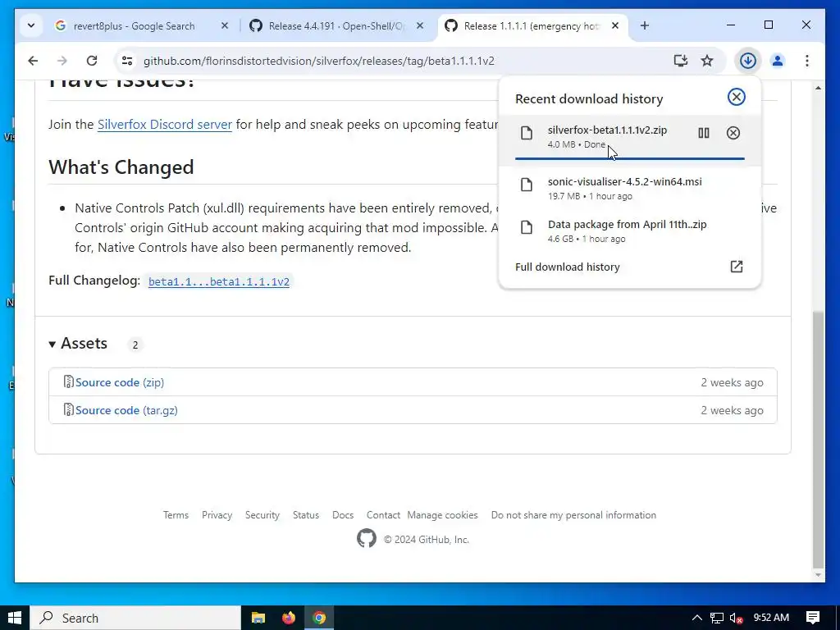
Task: Open the Privacy footer link
Action: click(x=217, y=515)
